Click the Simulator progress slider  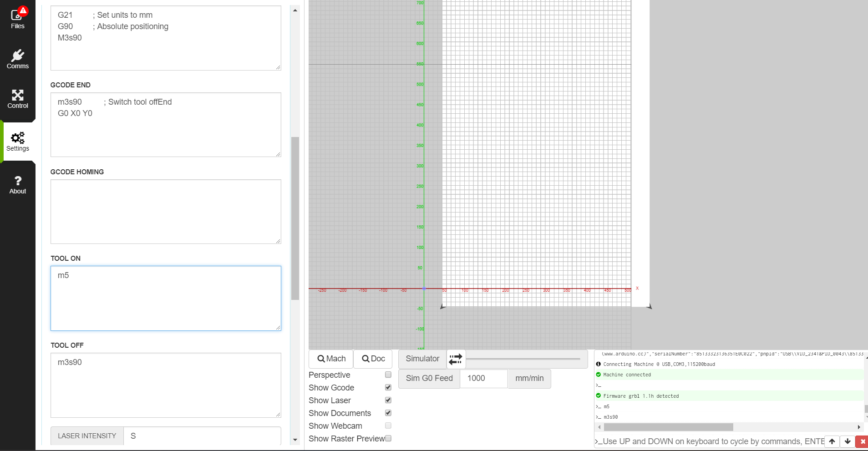[523, 359]
